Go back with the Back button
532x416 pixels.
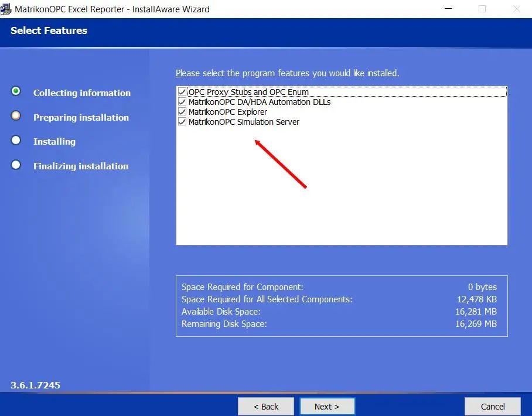coord(265,406)
